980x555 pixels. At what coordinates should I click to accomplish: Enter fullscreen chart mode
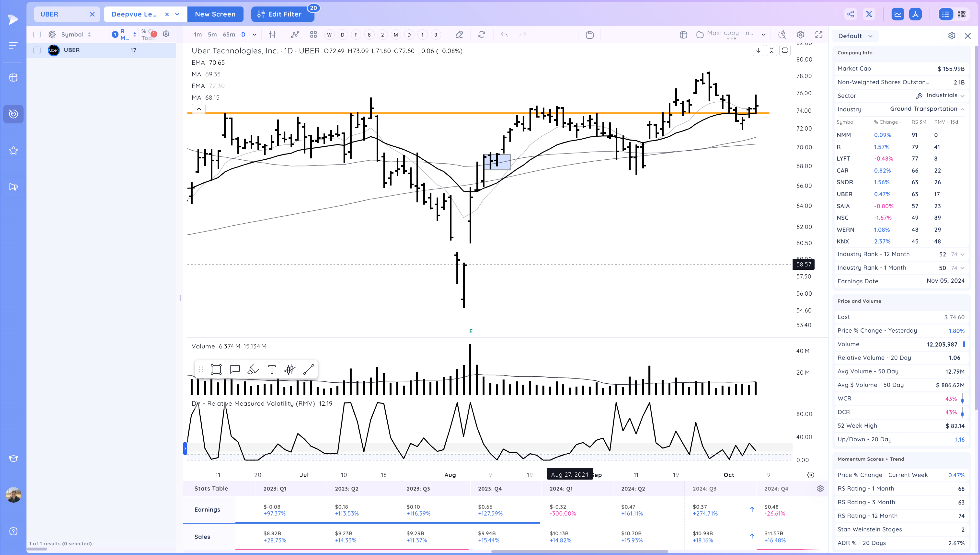818,35
